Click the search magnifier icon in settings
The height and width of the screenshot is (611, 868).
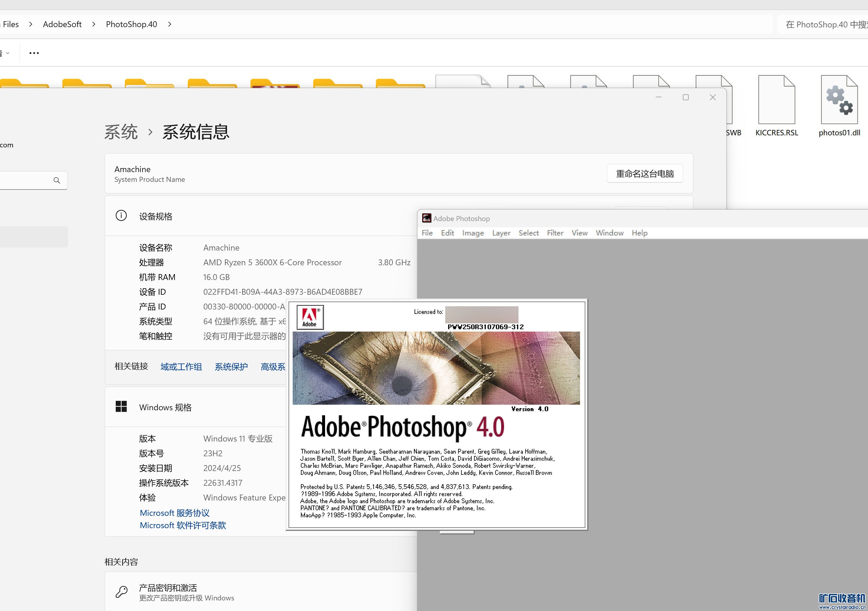pyautogui.click(x=57, y=180)
